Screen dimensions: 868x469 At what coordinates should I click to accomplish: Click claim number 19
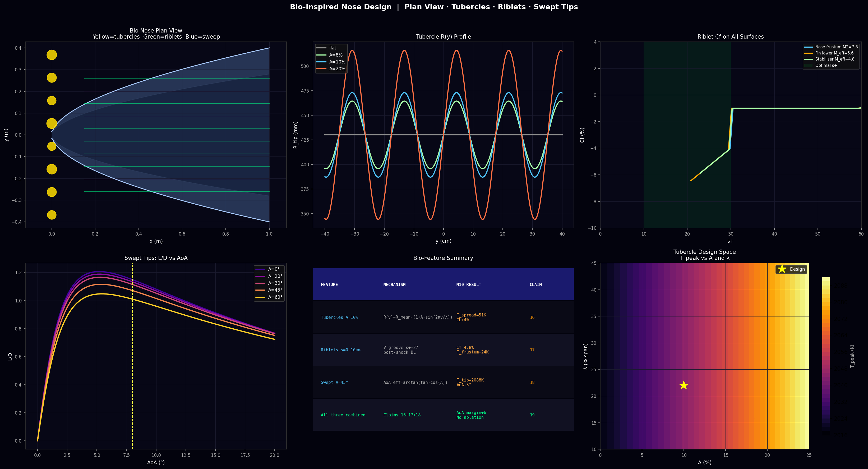pos(532,415)
